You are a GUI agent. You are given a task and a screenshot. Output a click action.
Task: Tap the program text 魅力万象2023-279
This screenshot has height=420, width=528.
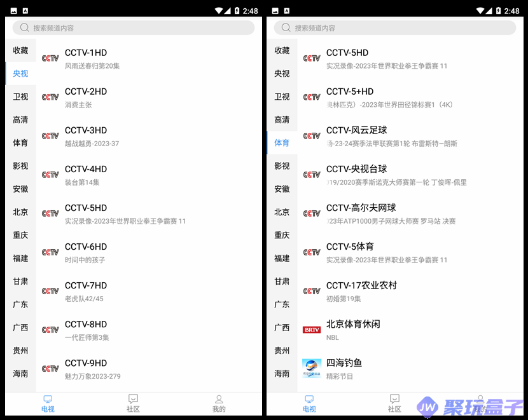coord(93,376)
